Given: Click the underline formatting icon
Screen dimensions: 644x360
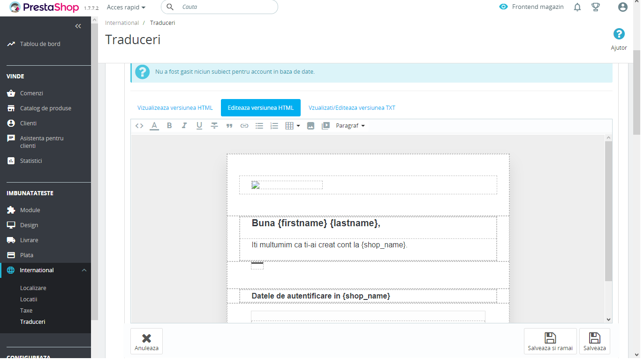Looking at the screenshot, I should pyautogui.click(x=199, y=126).
